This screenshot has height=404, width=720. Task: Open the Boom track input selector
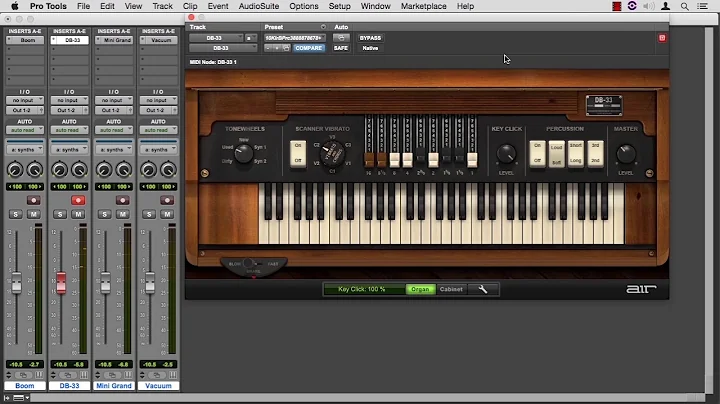tap(25, 100)
